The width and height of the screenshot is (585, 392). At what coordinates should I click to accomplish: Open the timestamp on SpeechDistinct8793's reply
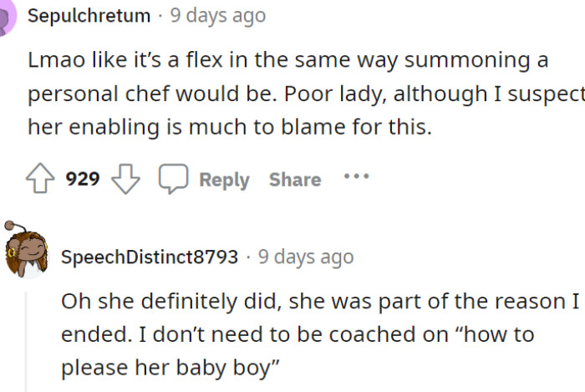click(x=306, y=257)
